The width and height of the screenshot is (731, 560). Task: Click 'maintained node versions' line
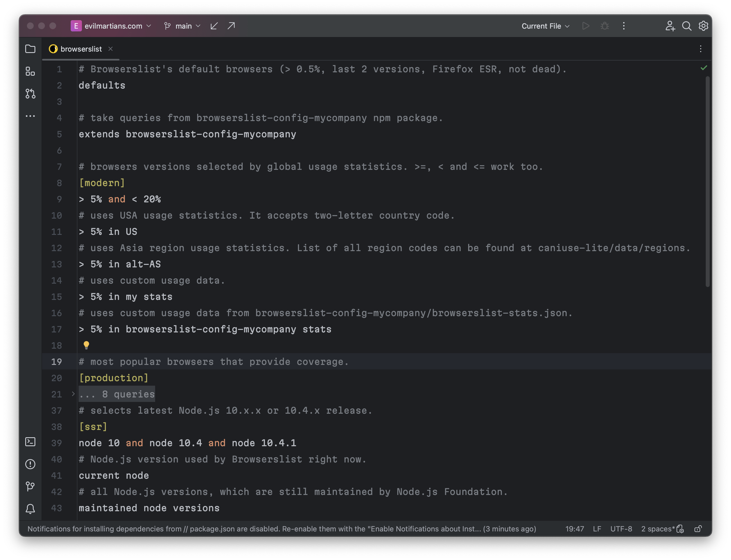click(149, 508)
